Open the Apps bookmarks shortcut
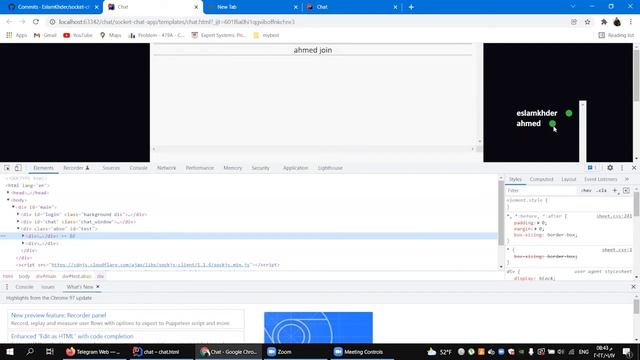640x360 pixels. [x=16, y=36]
